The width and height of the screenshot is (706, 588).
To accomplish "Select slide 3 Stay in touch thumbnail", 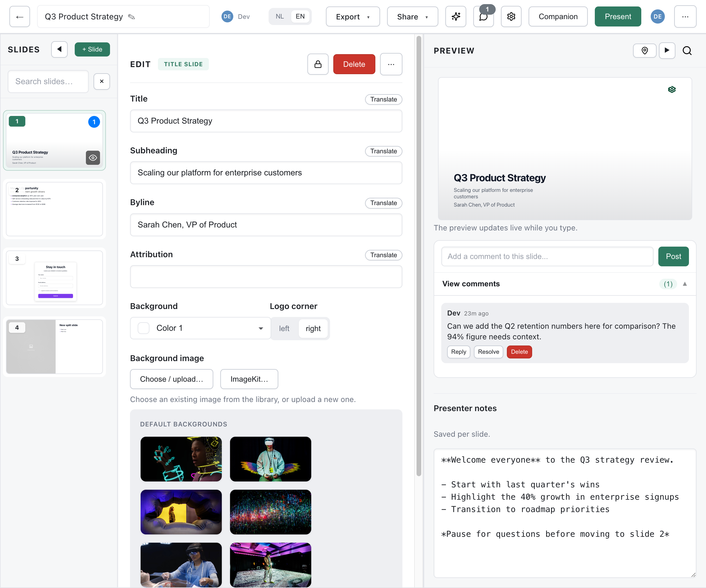I will [54, 278].
